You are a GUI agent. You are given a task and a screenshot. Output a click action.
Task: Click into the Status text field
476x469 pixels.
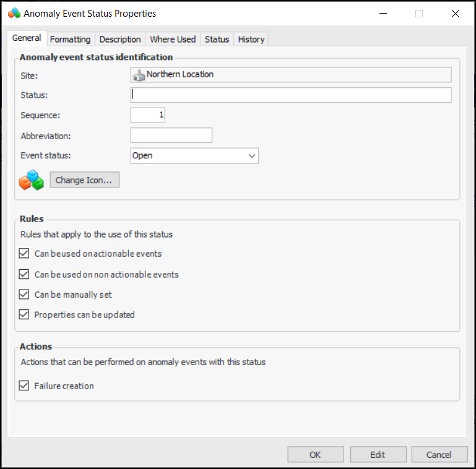[291, 95]
